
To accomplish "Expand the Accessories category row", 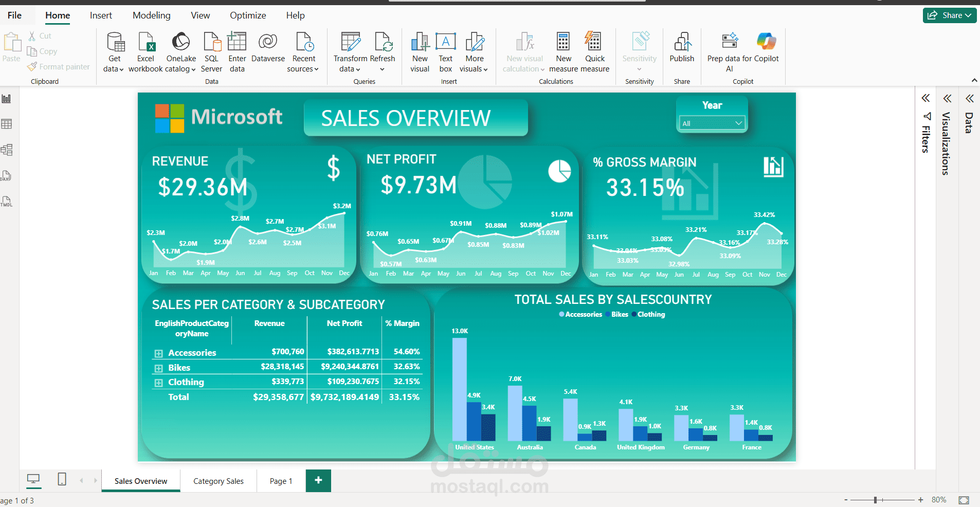I will 158,353.
